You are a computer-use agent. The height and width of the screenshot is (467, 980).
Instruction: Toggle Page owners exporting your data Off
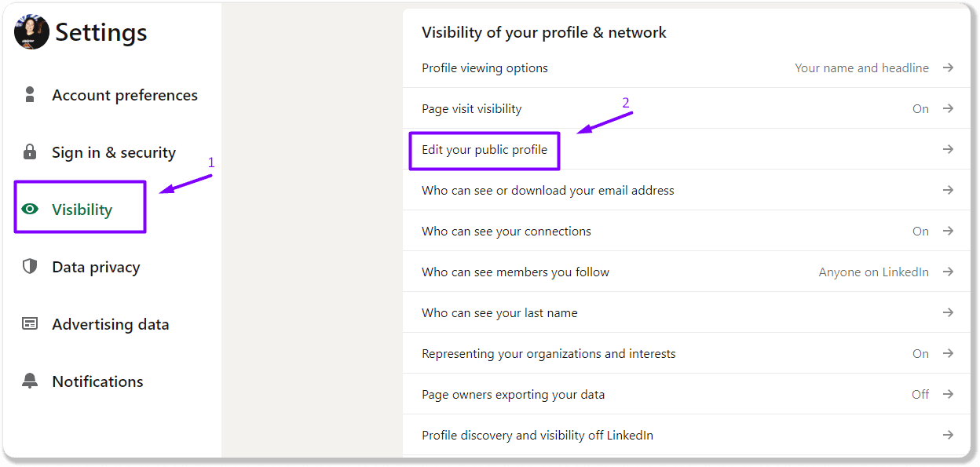point(920,395)
